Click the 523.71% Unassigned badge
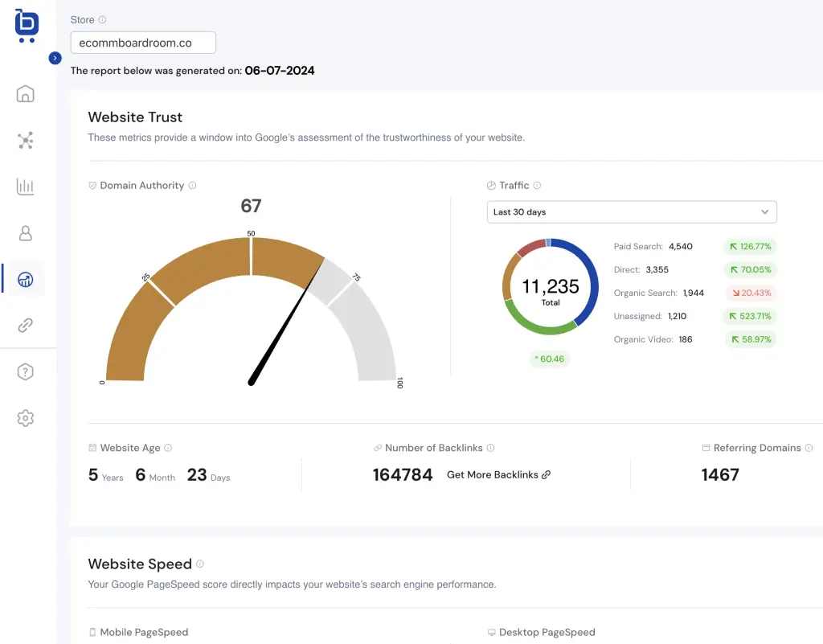The width and height of the screenshot is (823, 644). coord(750,316)
